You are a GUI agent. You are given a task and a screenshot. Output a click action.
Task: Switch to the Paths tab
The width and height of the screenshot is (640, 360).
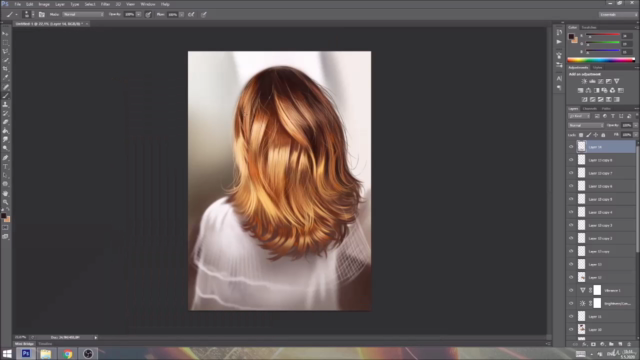coord(606,109)
